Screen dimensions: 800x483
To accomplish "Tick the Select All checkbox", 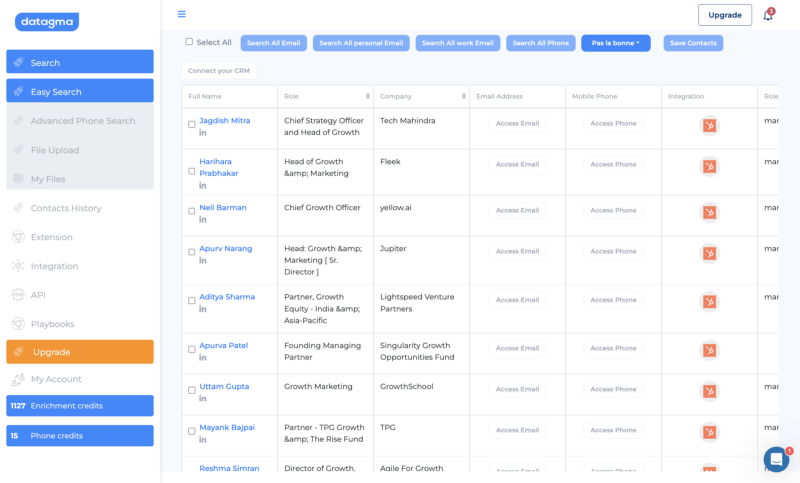I will 189,42.
